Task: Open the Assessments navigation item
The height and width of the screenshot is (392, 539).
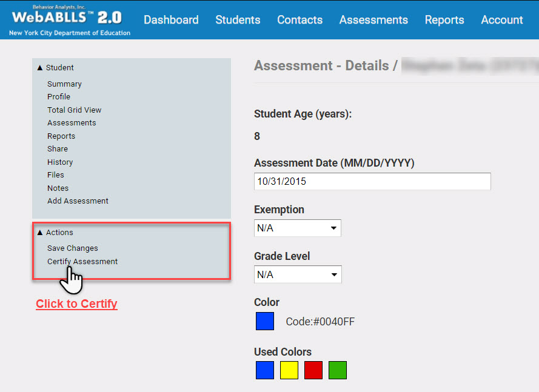Action: 373,20
